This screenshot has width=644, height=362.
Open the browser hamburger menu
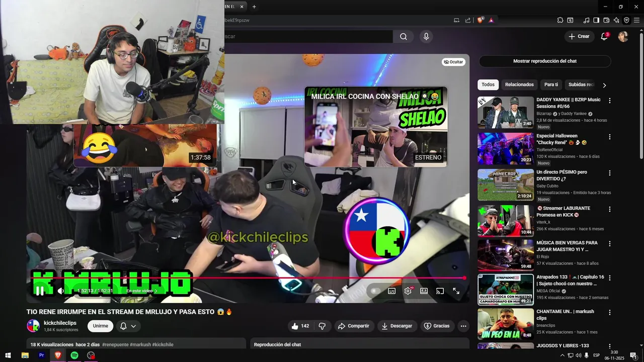[x=636, y=20]
